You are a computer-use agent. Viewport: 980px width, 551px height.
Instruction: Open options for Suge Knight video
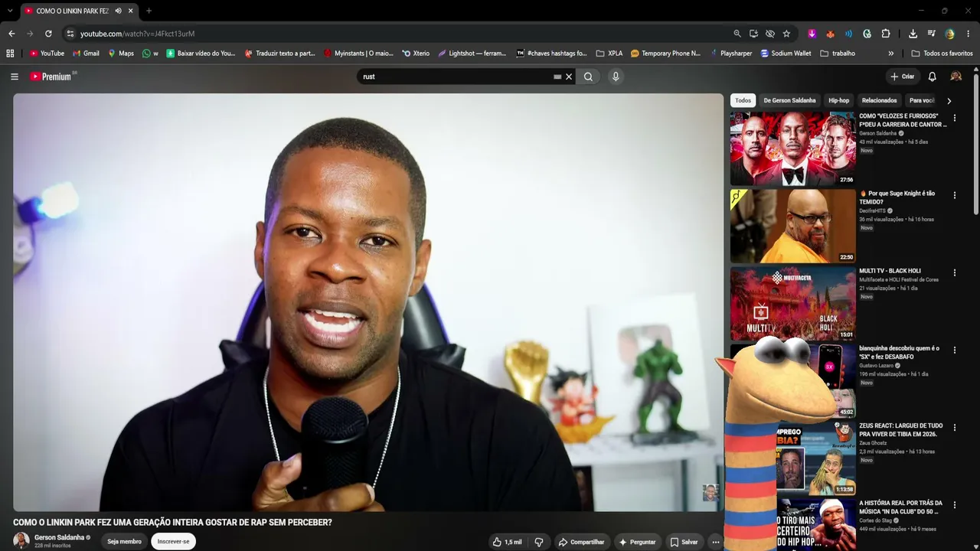pos(954,195)
